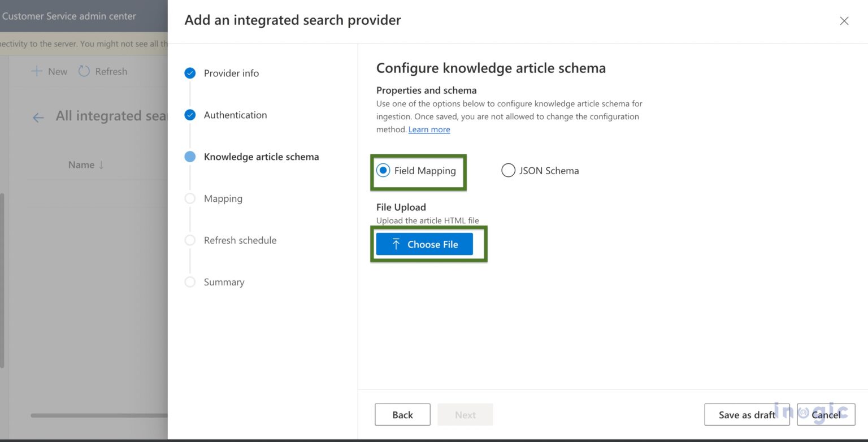Select the Authentication step checkmark circle
Image resolution: width=868 pixels, height=442 pixels.
(190, 115)
